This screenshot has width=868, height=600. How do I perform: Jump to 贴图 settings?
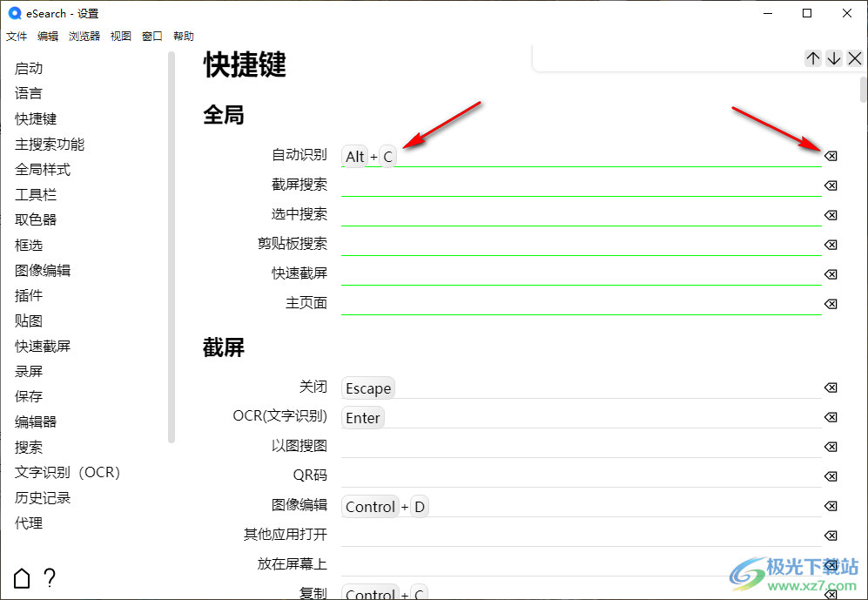click(29, 321)
